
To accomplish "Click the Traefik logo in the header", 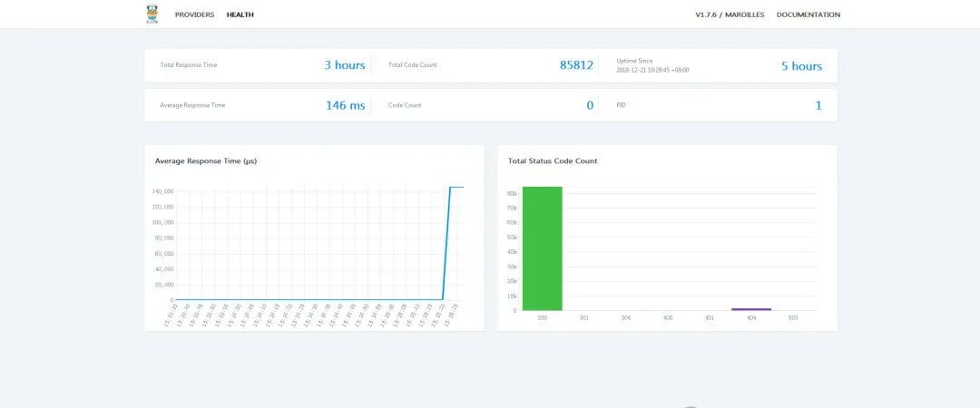I will (x=152, y=14).
